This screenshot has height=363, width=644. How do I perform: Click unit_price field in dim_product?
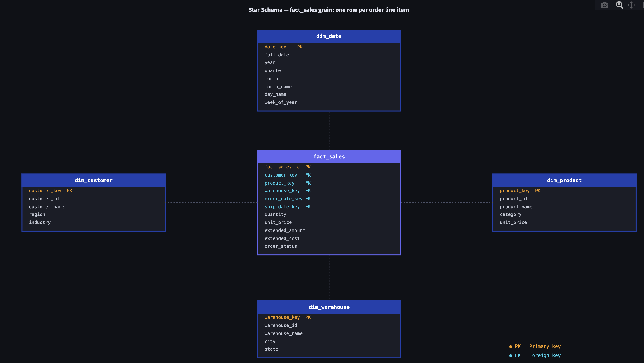(x=513, y=222)
